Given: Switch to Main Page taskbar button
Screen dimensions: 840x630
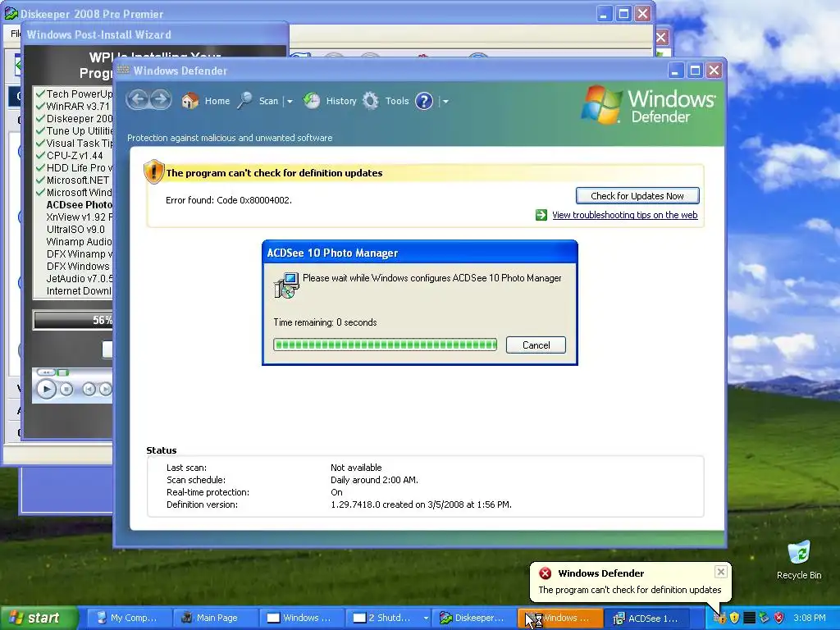Looking at the screenshot, I should [x=216, y=618].
